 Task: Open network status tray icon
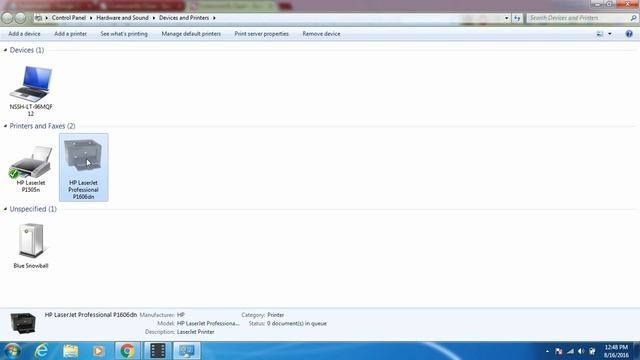[570, 351]
